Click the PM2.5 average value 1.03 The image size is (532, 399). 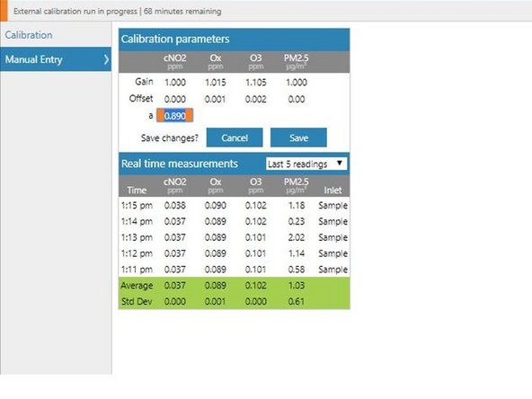point(297,286)
